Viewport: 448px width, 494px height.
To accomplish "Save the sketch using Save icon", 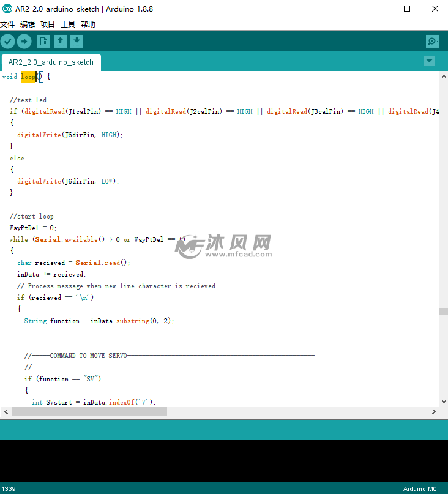I will coord(77,41).
